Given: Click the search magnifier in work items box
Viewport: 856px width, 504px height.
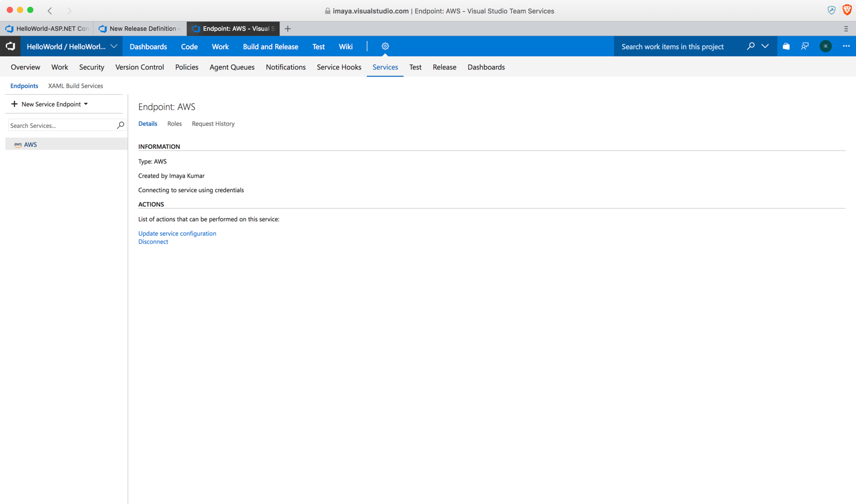Looking at the screenshot, I should [750, 46].
